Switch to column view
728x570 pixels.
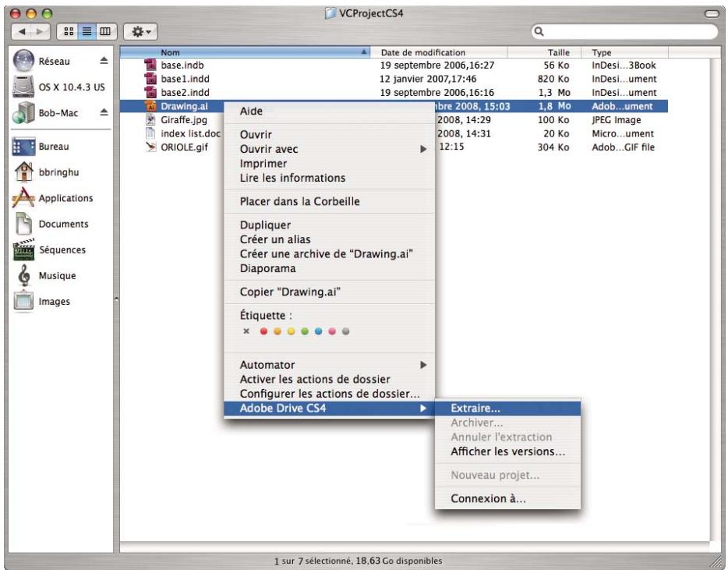tap(106, 32)
